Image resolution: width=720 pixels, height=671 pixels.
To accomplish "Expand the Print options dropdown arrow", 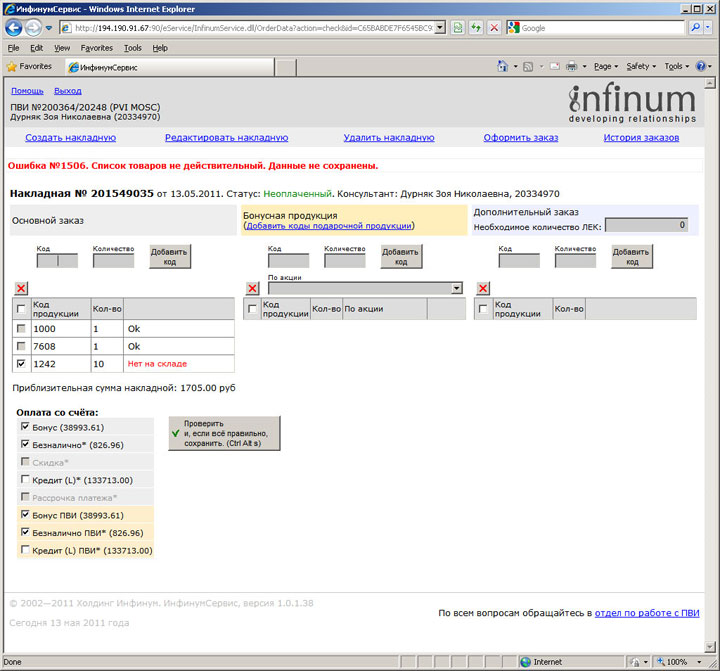I will click(x=585, y=67).
